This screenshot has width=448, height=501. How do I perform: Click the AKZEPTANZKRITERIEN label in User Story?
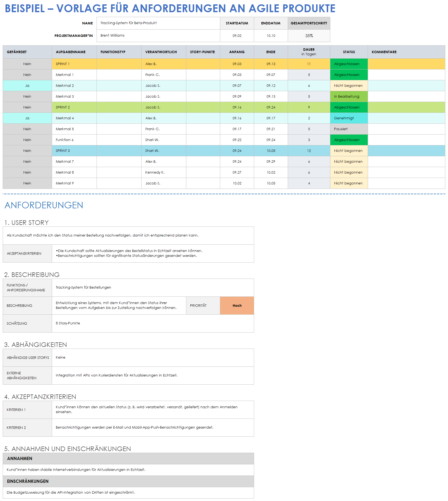pos(27,253)
